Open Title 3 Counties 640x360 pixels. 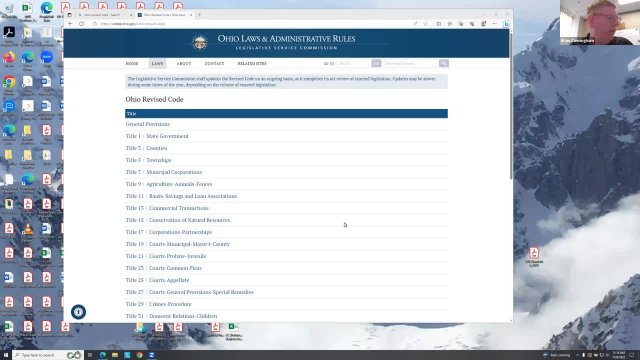pyautogui.click(x=146, y=148)
